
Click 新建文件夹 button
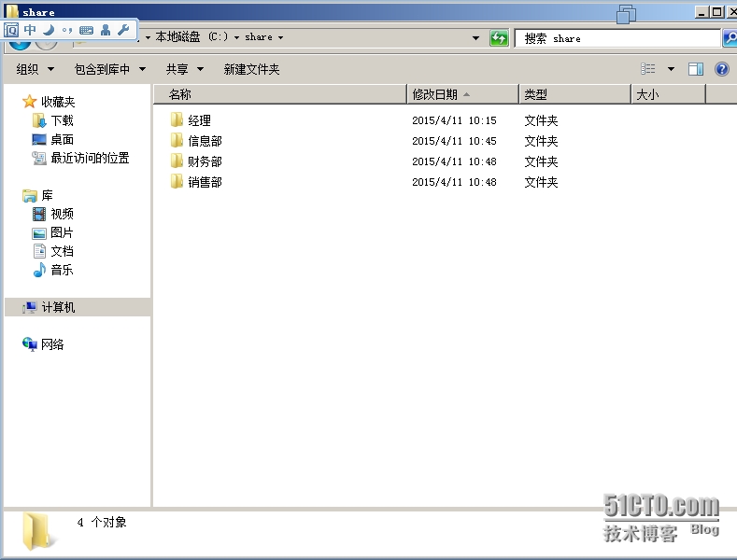pos(251,69)
